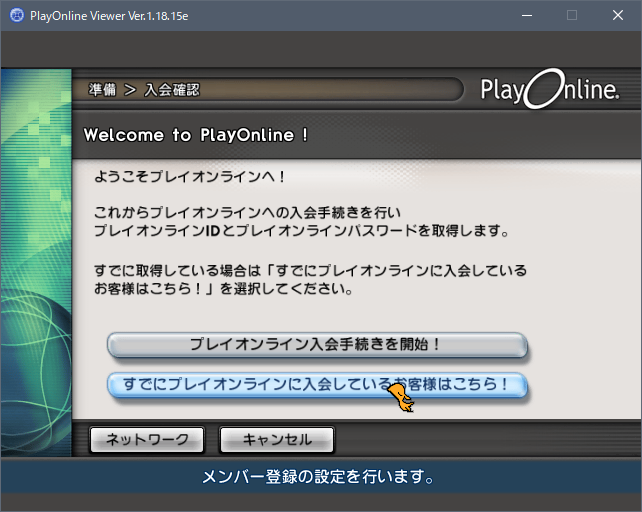
Task: Click the status message メンバー登録の設定を行います。
Action: click(318, 476)
